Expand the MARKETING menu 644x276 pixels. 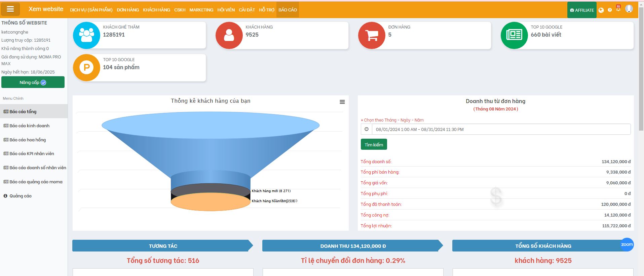(201, 10)
